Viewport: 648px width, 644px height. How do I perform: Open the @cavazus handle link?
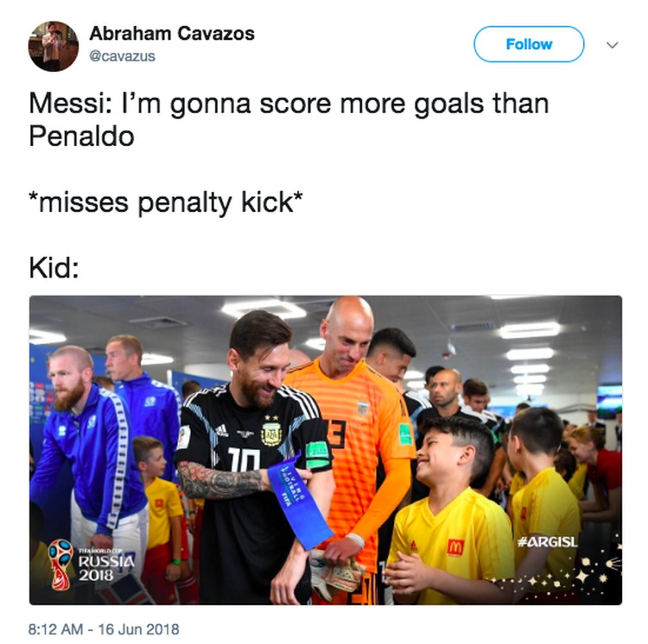123,56
